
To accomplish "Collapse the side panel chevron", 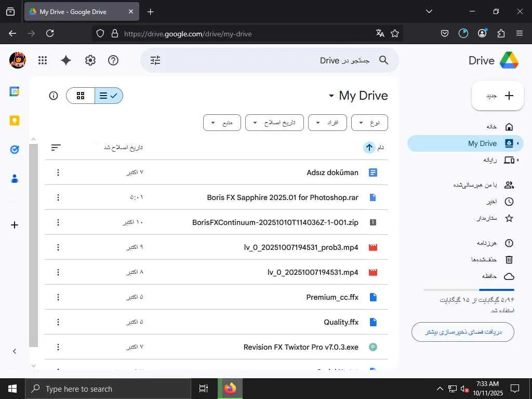I will click(15, 351).
